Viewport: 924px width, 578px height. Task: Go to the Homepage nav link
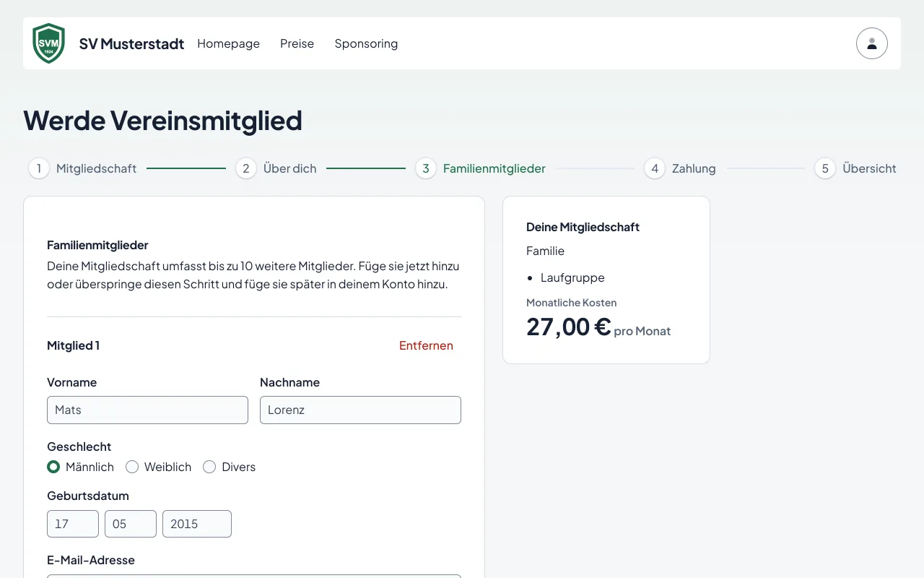pyautogui.click(x=228, y=43)
